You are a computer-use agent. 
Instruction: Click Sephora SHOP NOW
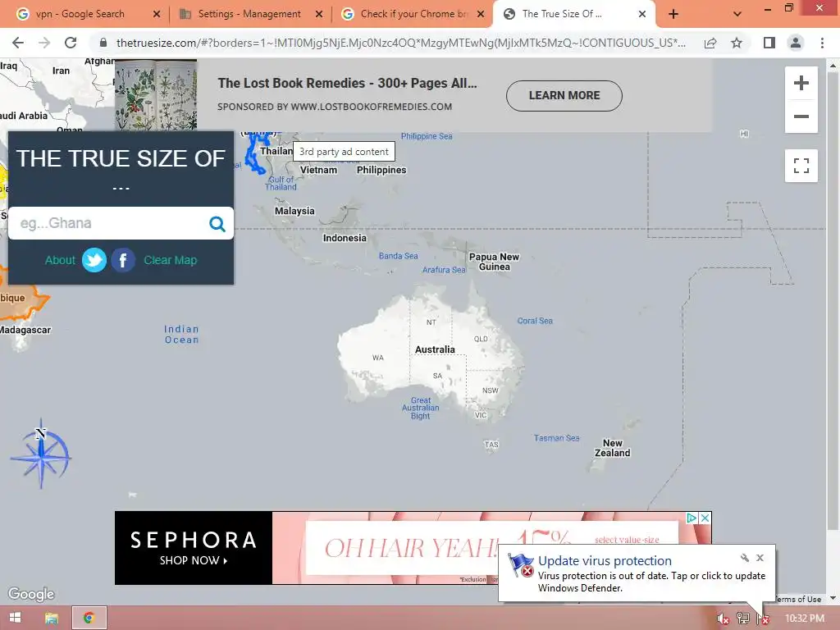click(194, 560)
